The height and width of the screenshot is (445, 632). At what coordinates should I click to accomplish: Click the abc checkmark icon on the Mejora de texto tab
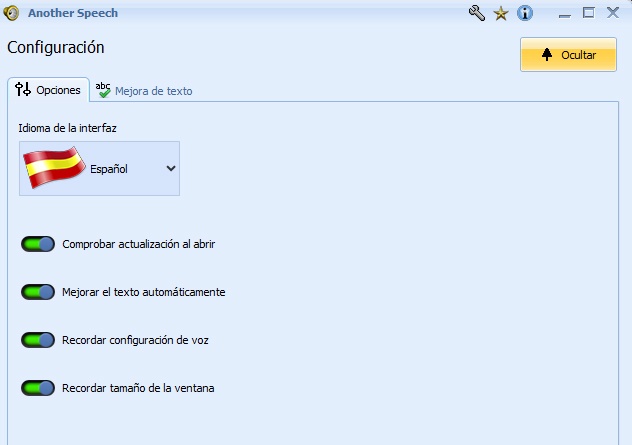point(103,90)
